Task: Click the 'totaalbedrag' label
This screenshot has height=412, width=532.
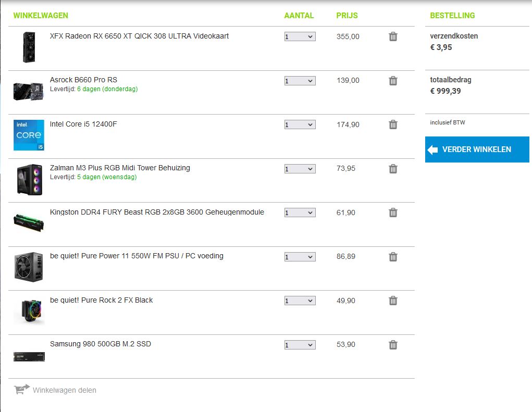Action: coord(451,80)
